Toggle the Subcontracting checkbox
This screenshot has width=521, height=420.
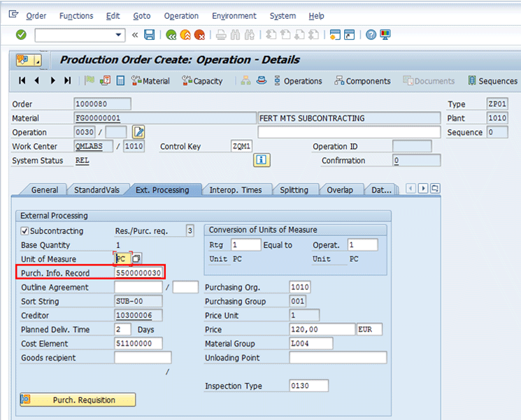[25, 231]
